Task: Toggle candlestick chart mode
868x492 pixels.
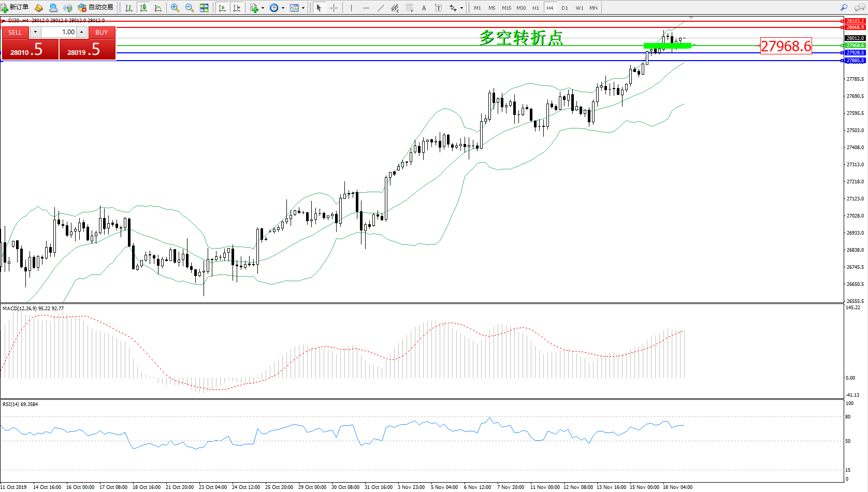Action: point(143,8)
